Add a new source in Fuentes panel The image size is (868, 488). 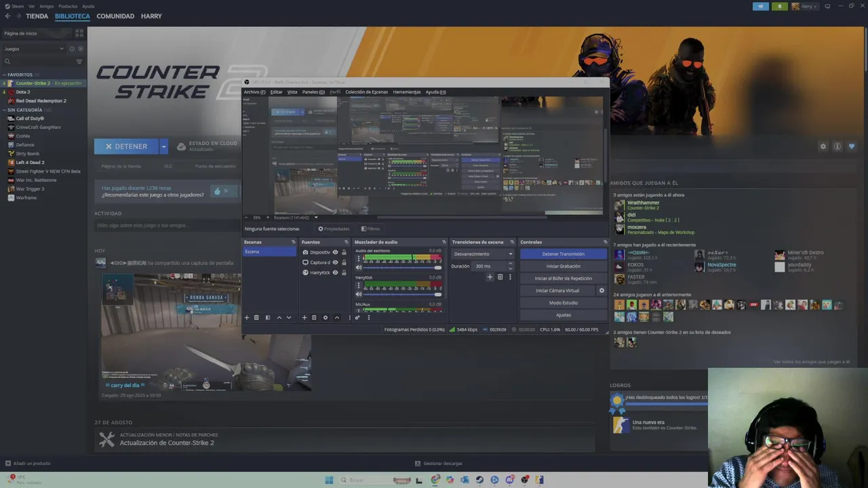point(304,317)
